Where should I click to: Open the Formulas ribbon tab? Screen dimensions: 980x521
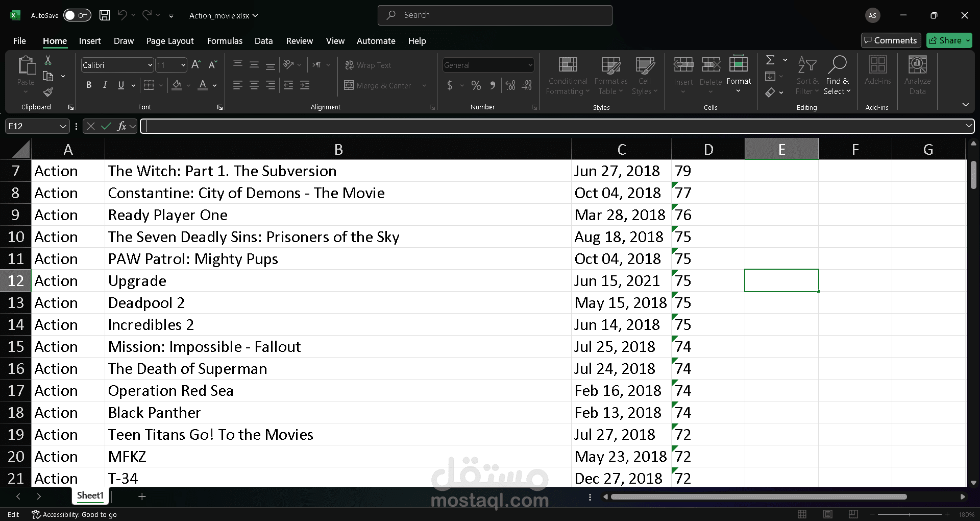coord(225,41)
